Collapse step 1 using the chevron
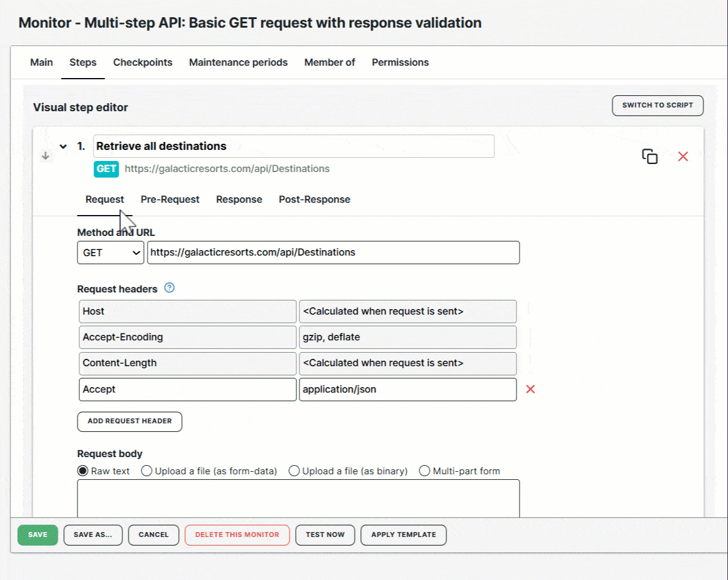 click(63, 147)
